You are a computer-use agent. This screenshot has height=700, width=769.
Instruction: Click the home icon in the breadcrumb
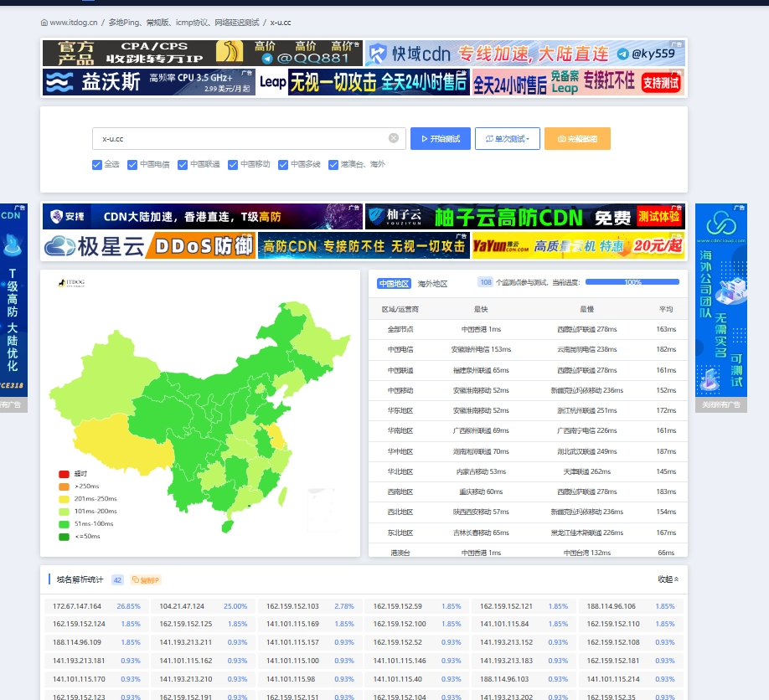(x=44, y=23)
